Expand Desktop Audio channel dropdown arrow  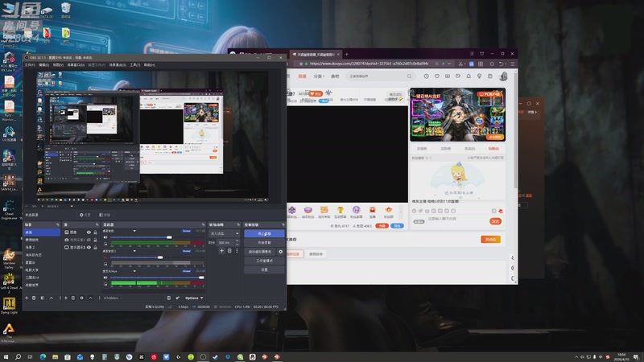(x=134, y=231)
